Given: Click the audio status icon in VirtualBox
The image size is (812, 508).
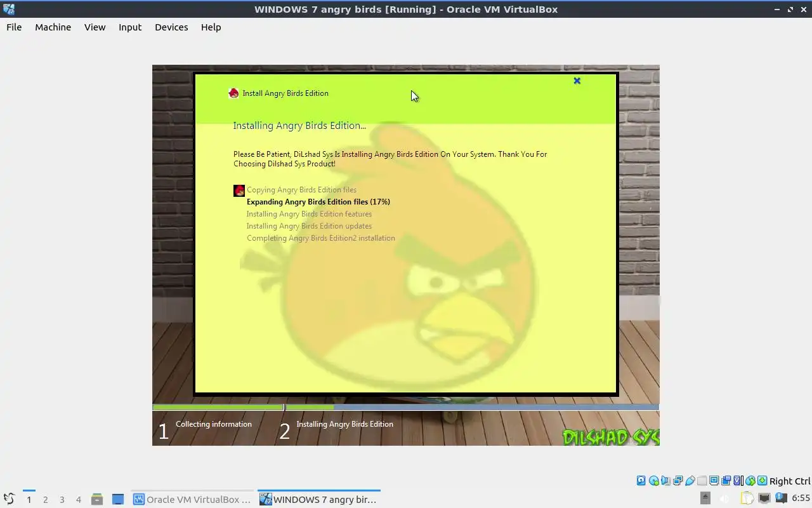Looking at the screenshot, I should [665, 481].
